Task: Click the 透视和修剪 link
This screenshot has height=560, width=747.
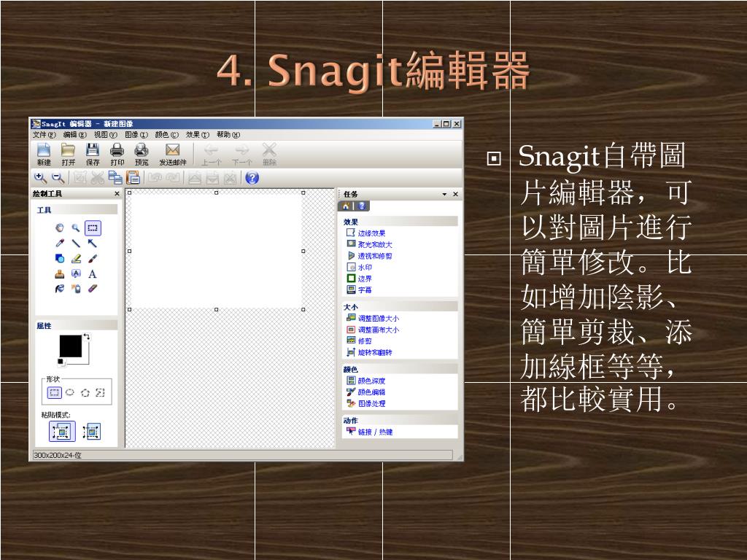Action: click(x=375, y=256)
